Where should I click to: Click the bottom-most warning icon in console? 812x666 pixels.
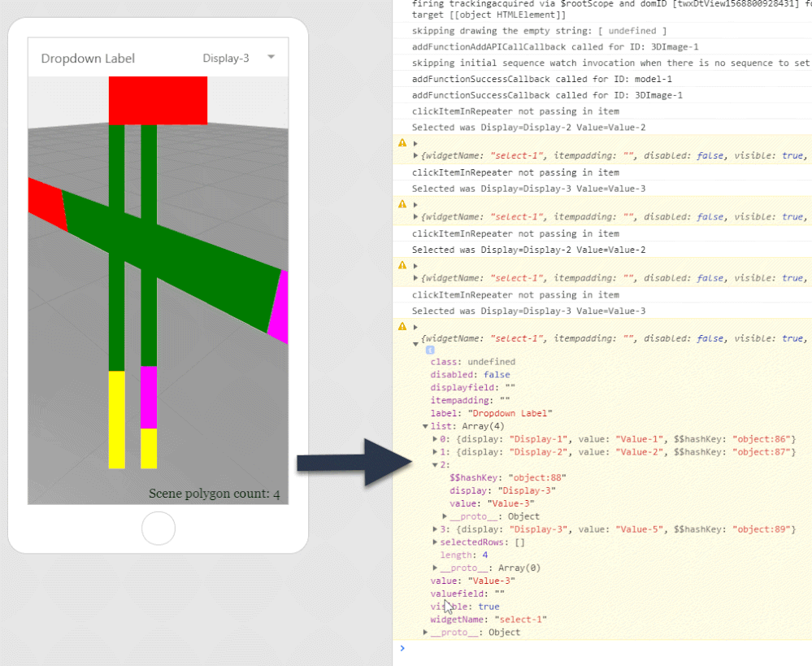point(402,325)
